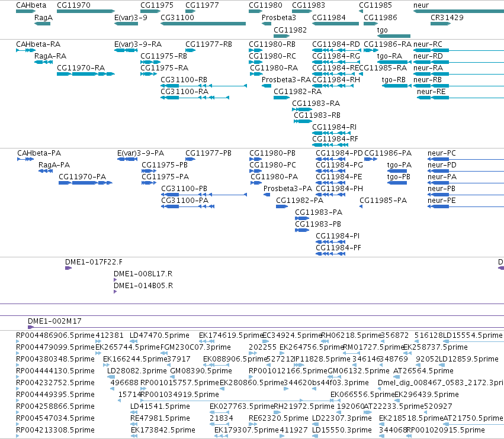
Task: Open the neur-RE transcript label
Action: pos(431,92)
